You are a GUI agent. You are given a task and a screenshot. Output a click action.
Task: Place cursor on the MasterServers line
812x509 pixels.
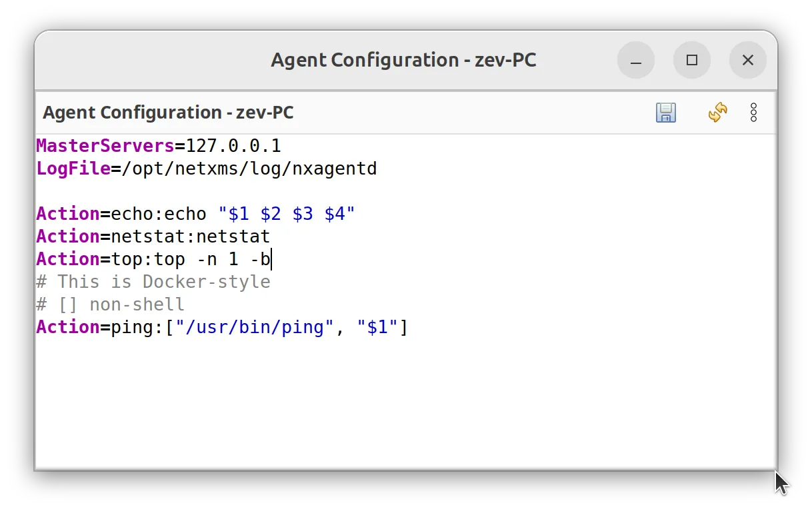(158, 145)
